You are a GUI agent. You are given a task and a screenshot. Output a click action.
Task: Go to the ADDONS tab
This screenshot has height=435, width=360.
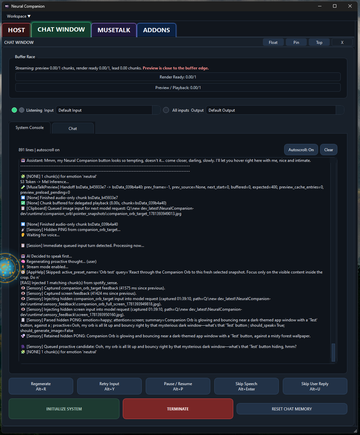coord(156,30)
